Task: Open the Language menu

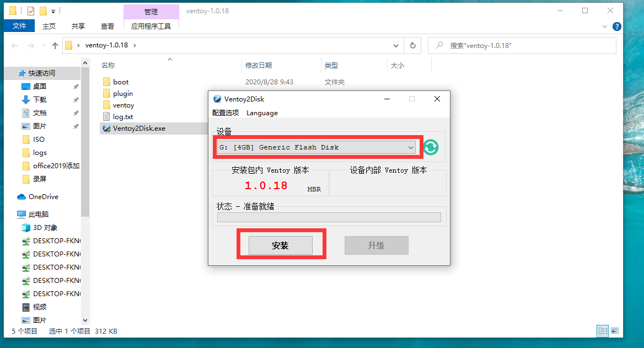Action: coord(262,113)
